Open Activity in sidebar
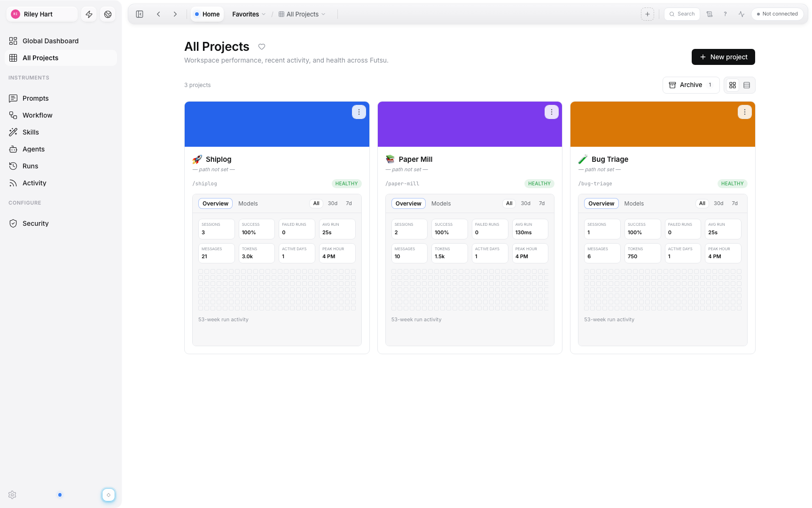The width and height of the screenshot is (812, 508). (61, 183)
